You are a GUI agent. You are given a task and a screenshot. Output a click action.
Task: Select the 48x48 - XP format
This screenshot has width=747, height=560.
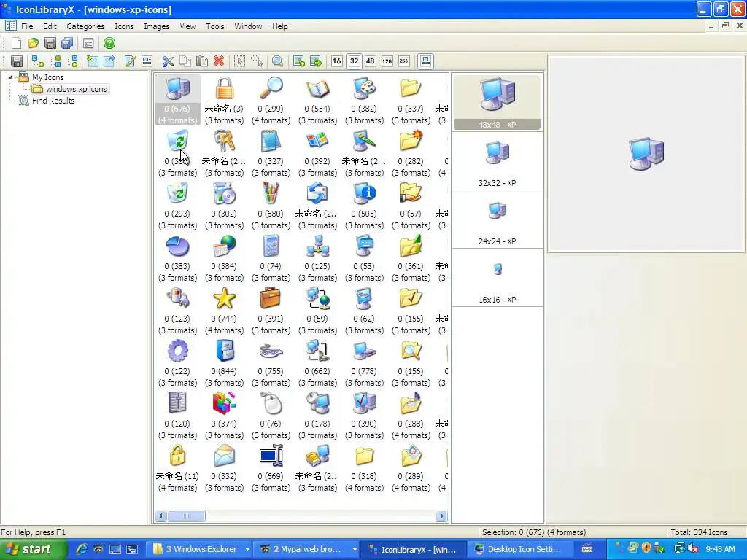pyautogui.click(x=497, y=102)
